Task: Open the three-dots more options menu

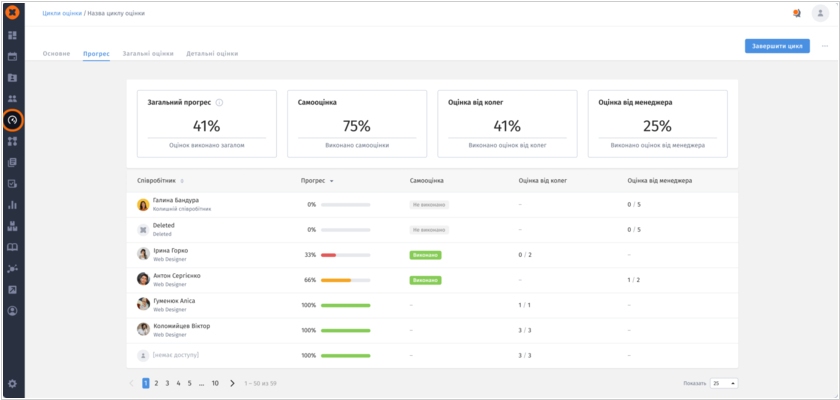Action: (825, 46)
